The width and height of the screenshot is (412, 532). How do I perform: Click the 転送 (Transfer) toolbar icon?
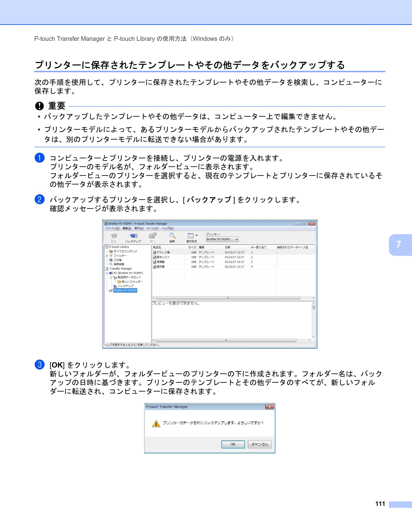click(x=114, y=236)
